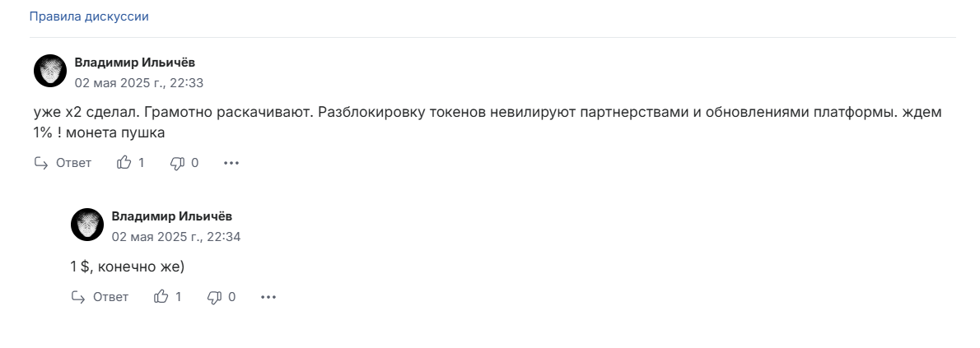Dislike the nested reply posted at 22:34
The height and width of the screenshot is (348, 980).
pyautogui.click(x=215, y=297)
